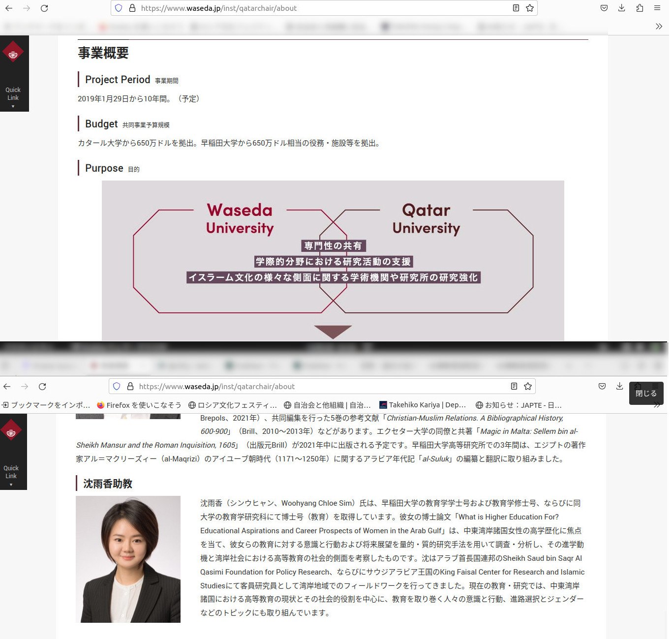Focus the address bar in the top window
The height and width of the screenshot is (639, 672).
325,8
